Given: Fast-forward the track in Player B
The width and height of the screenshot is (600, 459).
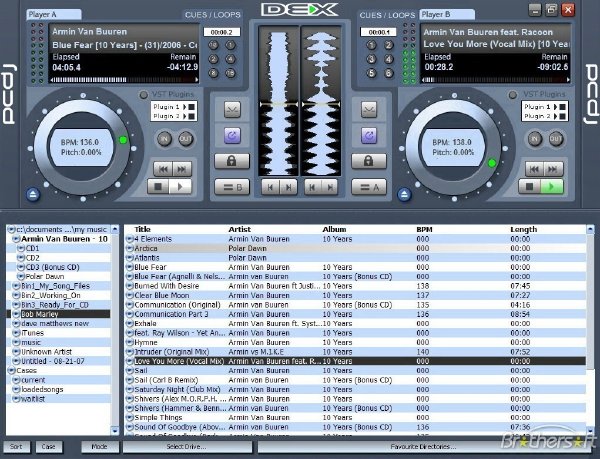Looking at the screenshot, I should [x=553, y=169].
